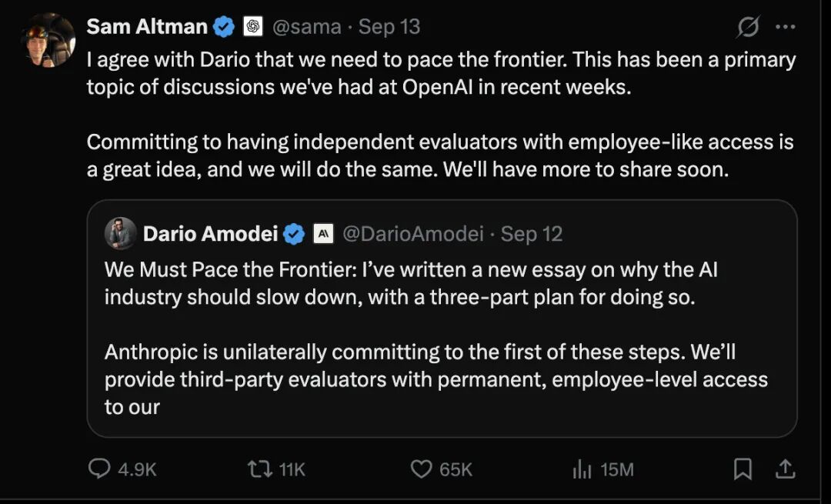Image resolution: width=831 pixels, height=504 pixels.
Task: Click Dario Amodei's blue verified badge
Action: pos(294,234)
